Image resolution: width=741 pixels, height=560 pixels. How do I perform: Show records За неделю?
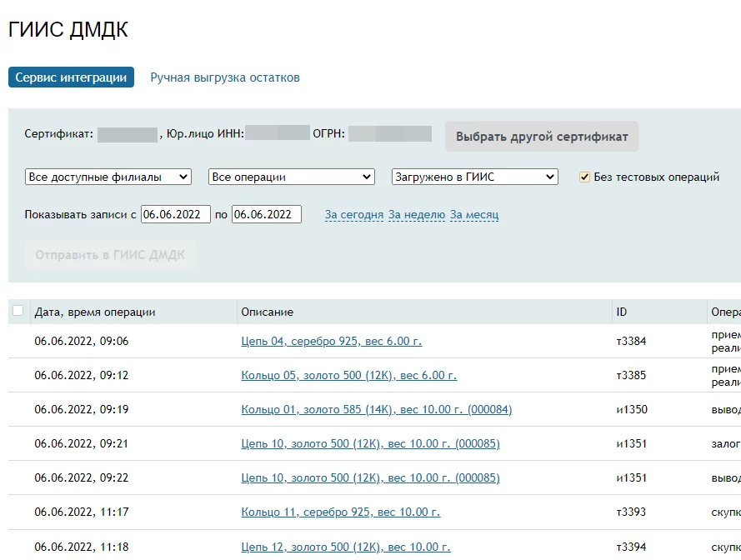pyautogui.click(x=417, y=215)
